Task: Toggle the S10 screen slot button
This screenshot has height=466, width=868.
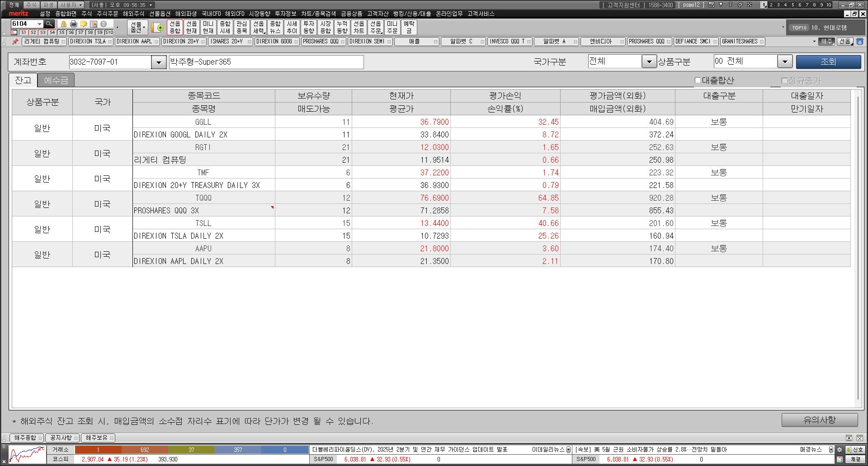Action: 109,33
